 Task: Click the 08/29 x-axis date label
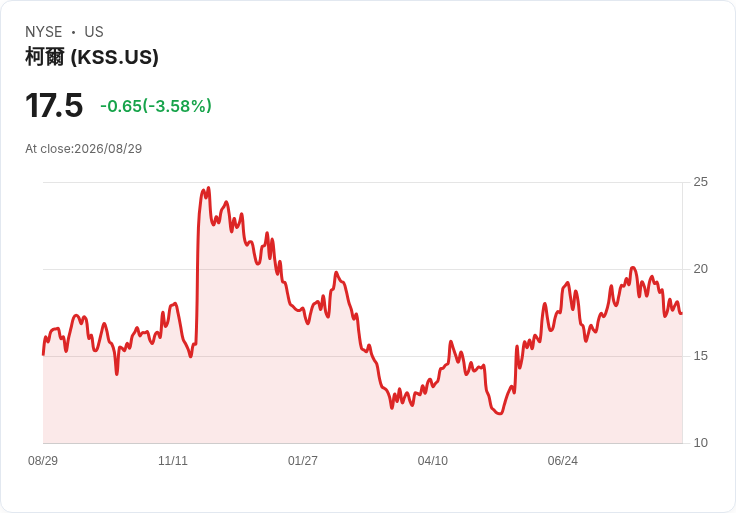43,460
